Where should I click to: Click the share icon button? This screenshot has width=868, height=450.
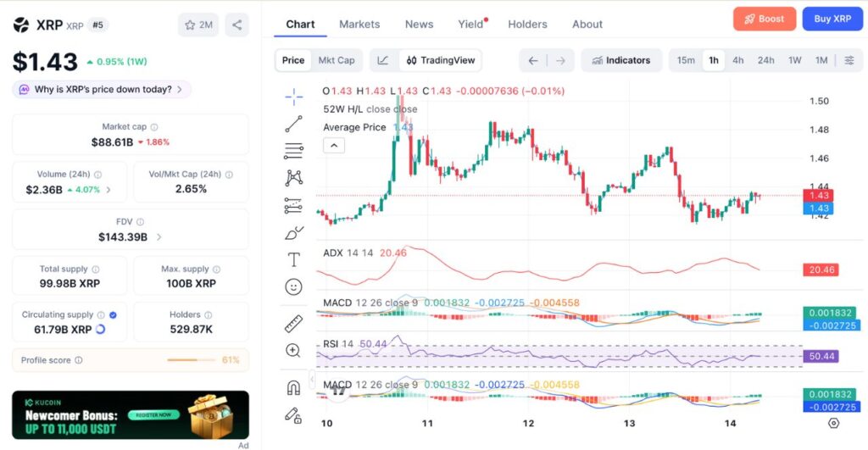[x=237, y=25]
